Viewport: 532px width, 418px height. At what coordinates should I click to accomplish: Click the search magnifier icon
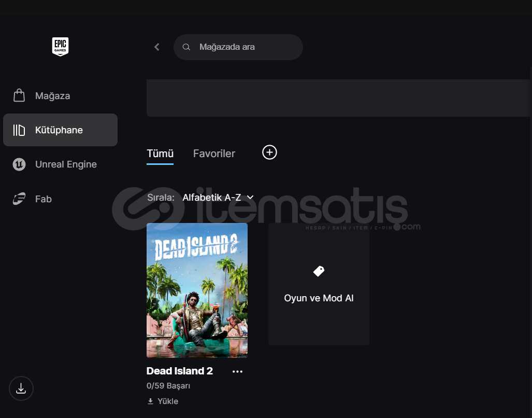[x=186, y=47]
